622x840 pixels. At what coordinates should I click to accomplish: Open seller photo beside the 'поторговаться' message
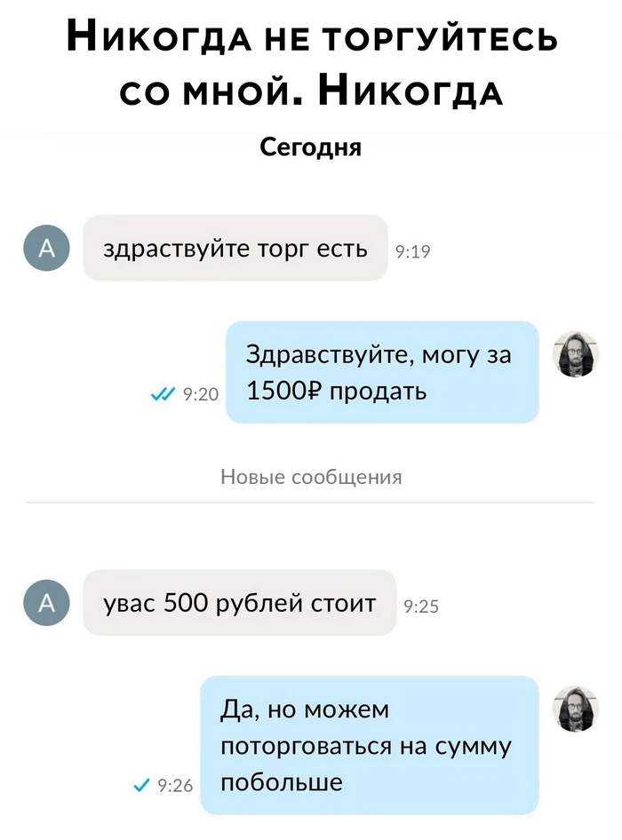(x=576, y=709)
